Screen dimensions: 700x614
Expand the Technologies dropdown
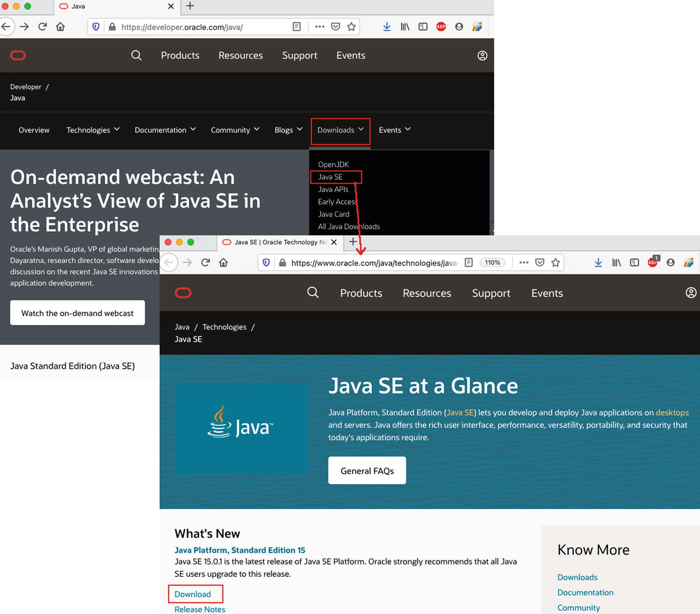pos(93,130)
